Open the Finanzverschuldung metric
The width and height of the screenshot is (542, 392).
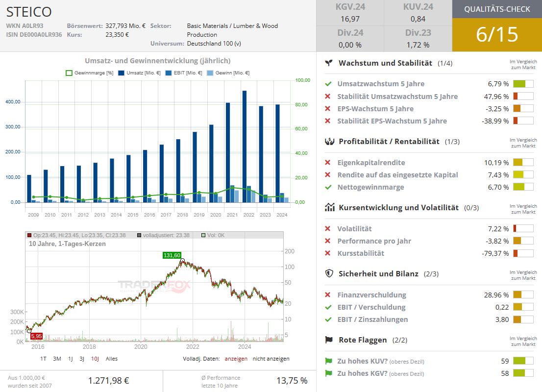(372, 295)
